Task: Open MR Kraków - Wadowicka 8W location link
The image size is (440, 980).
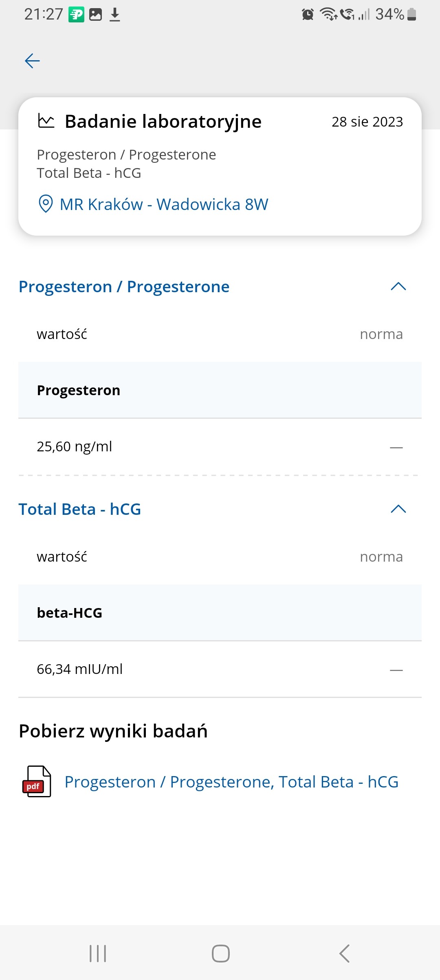Action: point(164,204)
